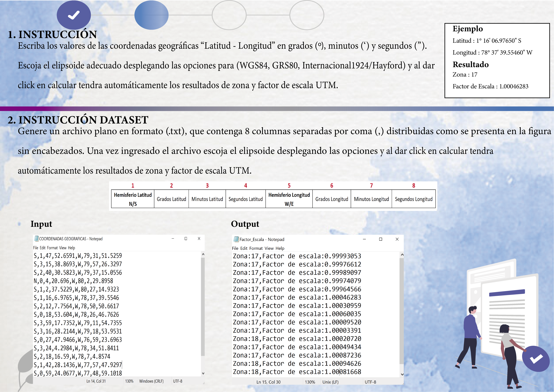Click the checkmark badge on the documents illustration
This screenshot has width=554, height=392.
tap(536, 359)
